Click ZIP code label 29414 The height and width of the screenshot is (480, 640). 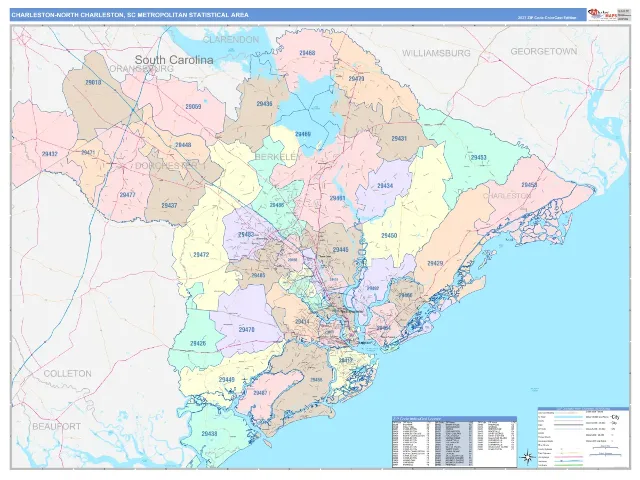pyautogui.click(x=302, y=322)
